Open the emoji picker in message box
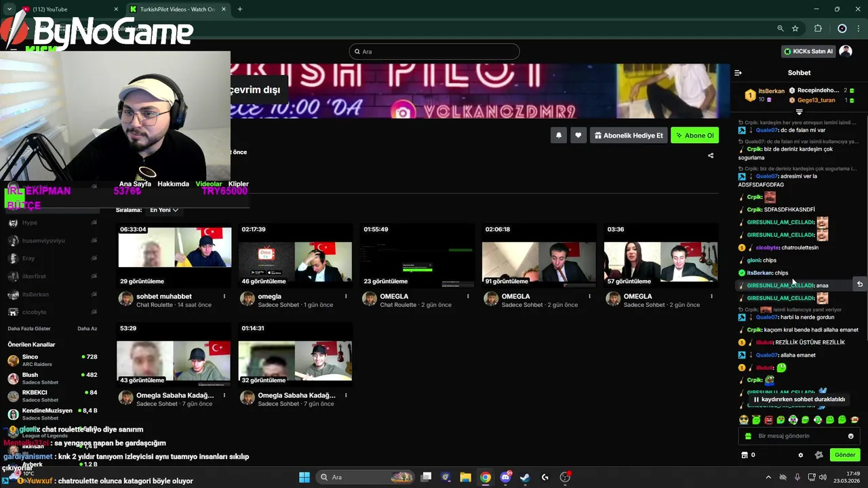Image resolution: width=868 pixels, height=488 pixels. click(x=851, y=436)
